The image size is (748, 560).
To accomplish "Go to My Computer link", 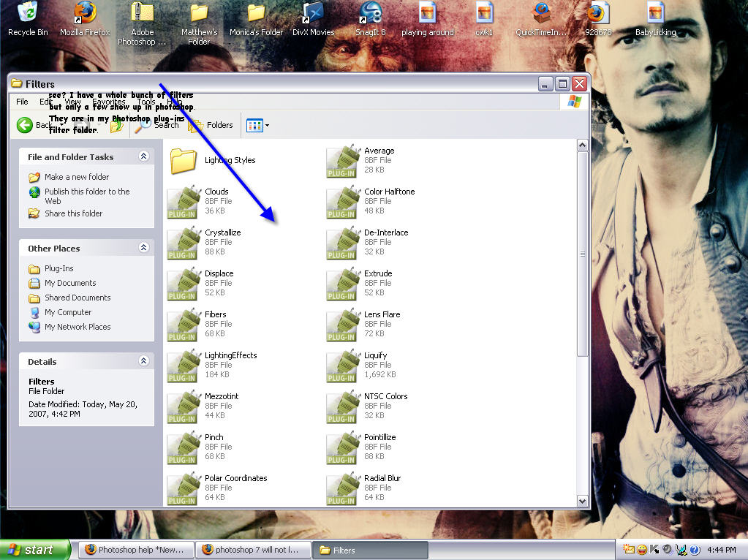I will 60,312.
